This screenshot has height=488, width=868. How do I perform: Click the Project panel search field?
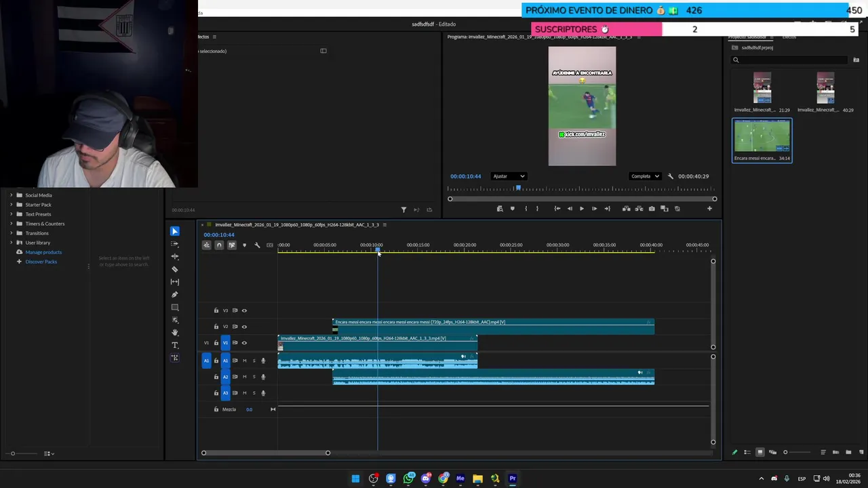789,60
